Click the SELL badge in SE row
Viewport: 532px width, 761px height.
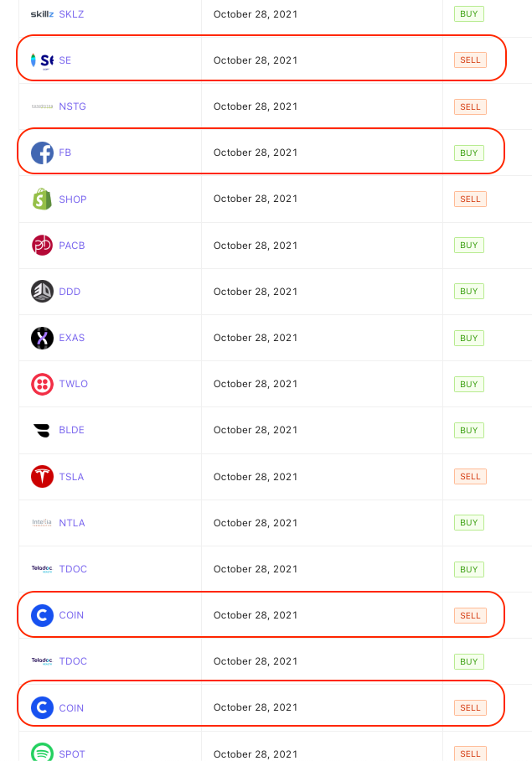point(470,60)
